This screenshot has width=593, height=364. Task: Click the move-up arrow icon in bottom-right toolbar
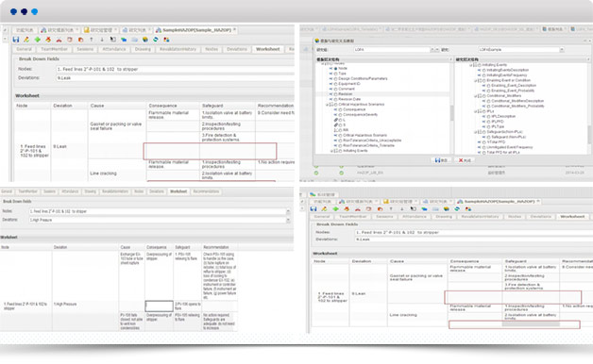click(391, 208)
